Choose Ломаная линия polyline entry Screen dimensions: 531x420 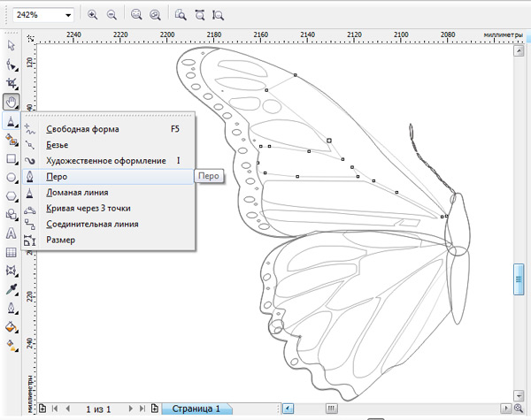(108, 192)
